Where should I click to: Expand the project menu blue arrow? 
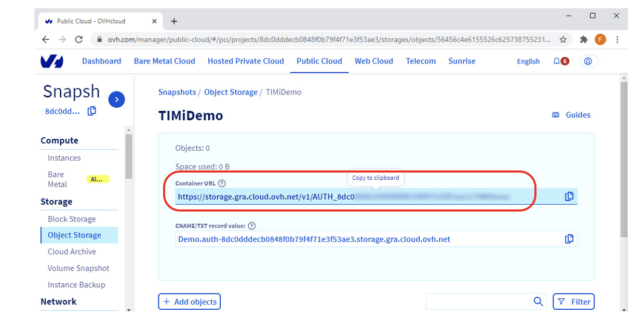coord(116,99)
